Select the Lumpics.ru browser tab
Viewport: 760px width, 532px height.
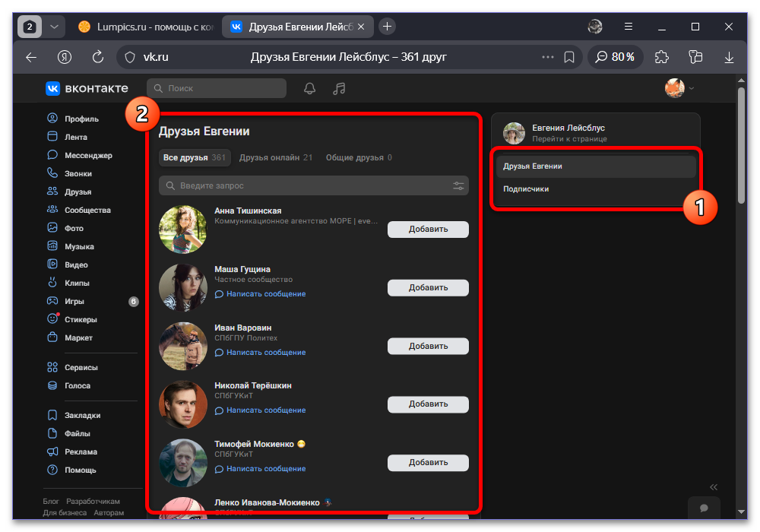click(145, 27)
